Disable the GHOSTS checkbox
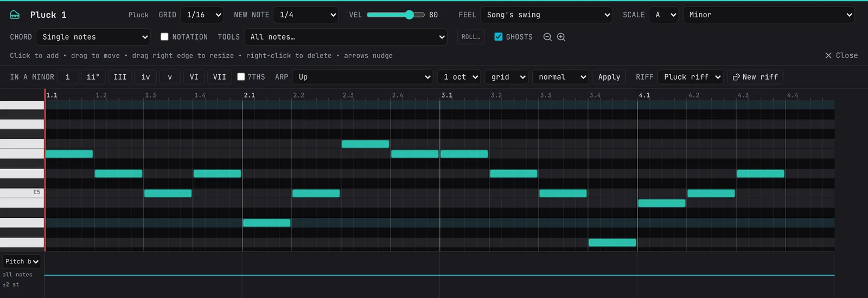 pos(498,37)
